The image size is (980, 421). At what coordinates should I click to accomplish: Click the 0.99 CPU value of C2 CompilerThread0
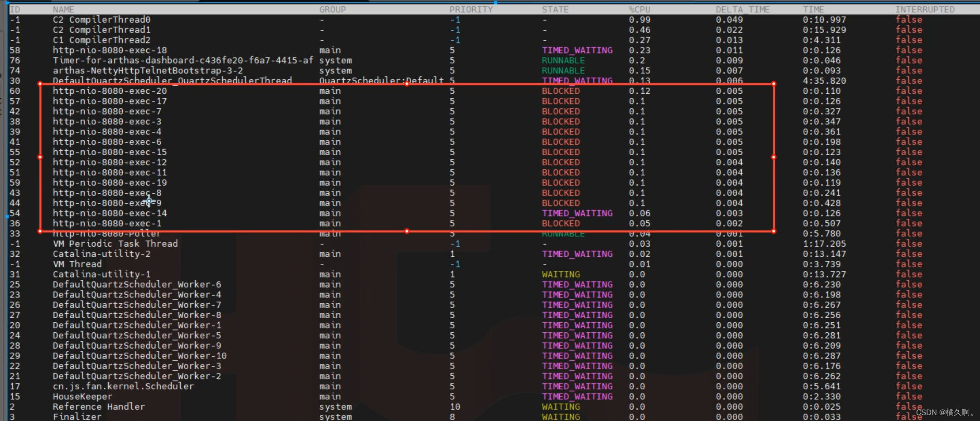pos(639,20)
